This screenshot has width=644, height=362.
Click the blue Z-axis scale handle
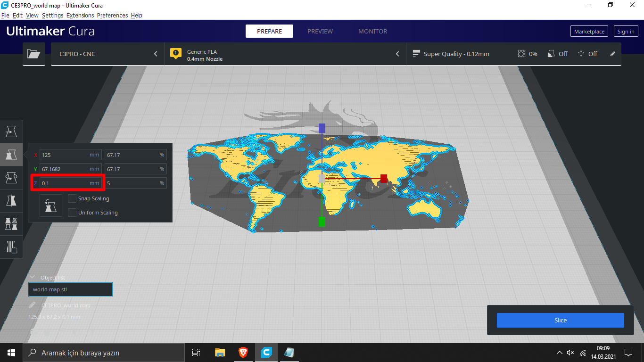(322, 128)
